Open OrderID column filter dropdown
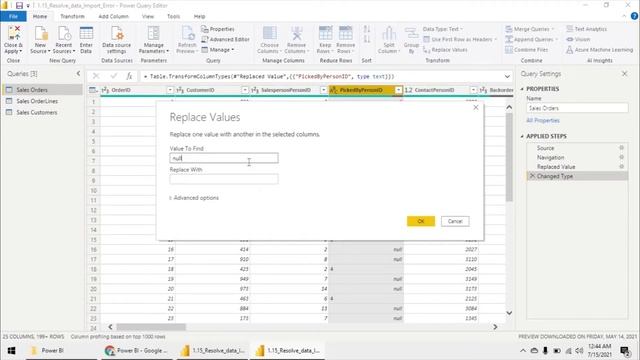Image resolution: width=640 pixels, height=360 pixels. pos(170,90)
